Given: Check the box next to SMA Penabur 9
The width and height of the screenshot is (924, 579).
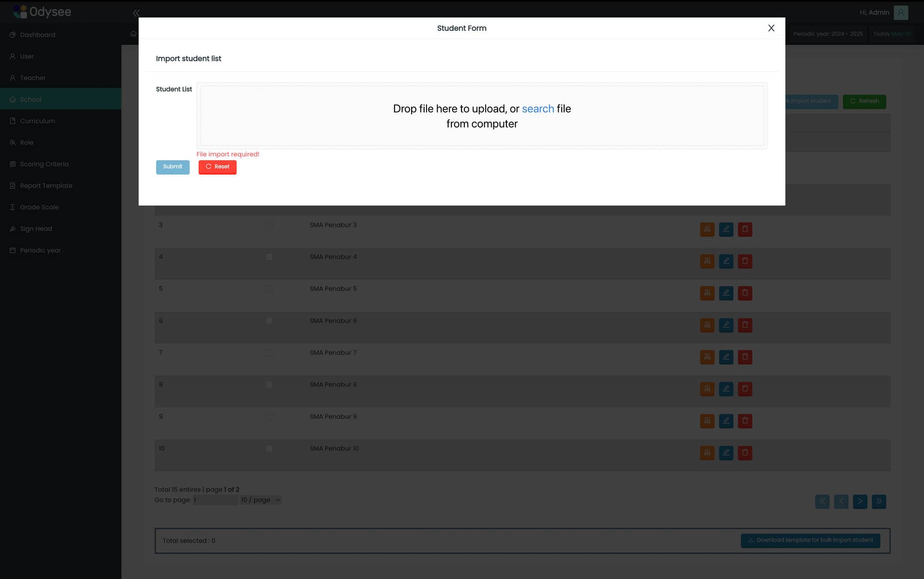Looking at the screenshot, I should click(269, 416).
